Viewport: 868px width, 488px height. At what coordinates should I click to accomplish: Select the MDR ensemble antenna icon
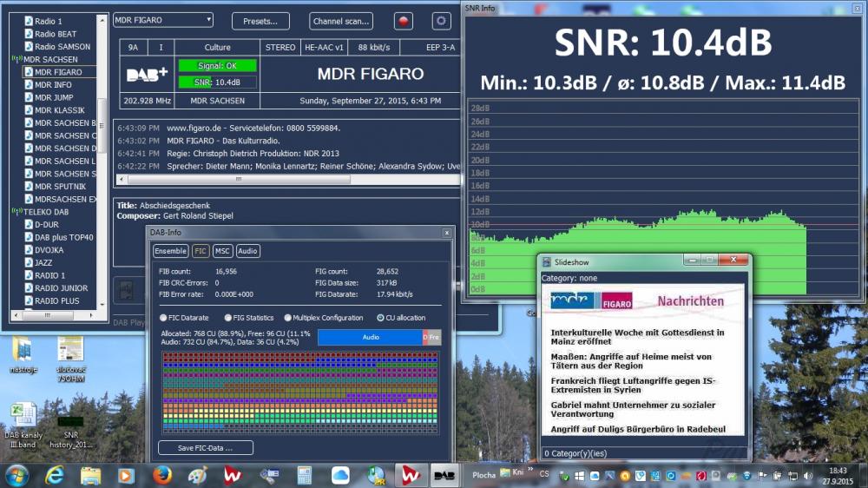pos(16,60)
